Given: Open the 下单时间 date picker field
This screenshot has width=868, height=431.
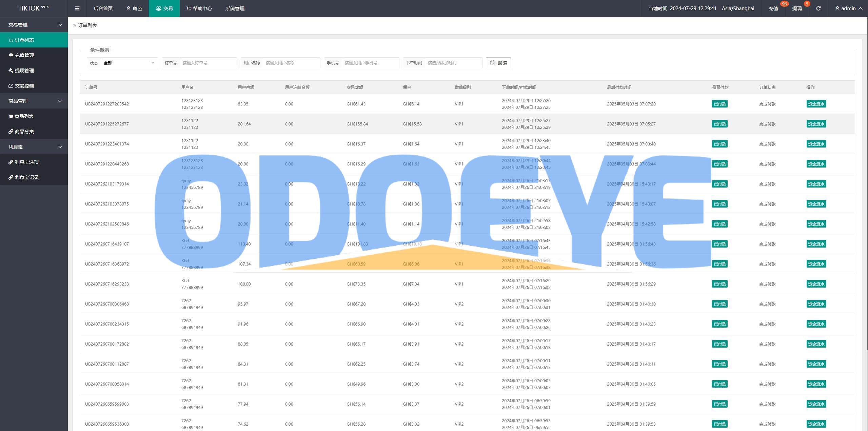Looking at the screenshot, I should [x=453, y=63].
